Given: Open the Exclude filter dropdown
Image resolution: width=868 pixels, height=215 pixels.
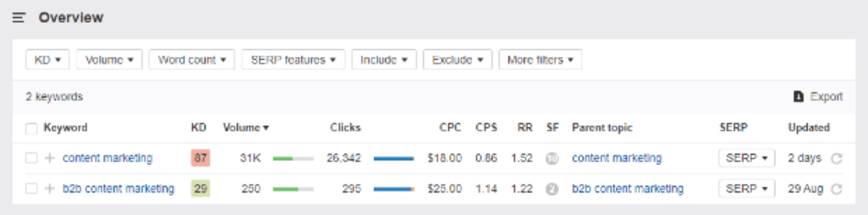Looking at the screenshot, I should tap(457, 60).
